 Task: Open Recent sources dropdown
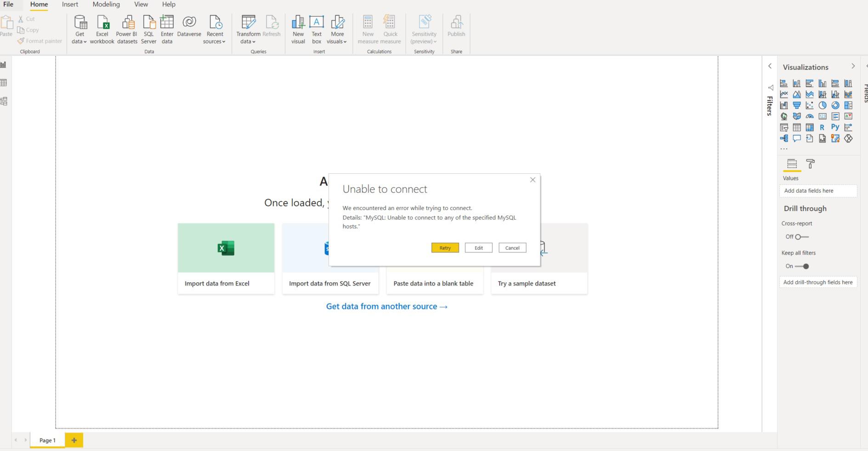(215, 29)
